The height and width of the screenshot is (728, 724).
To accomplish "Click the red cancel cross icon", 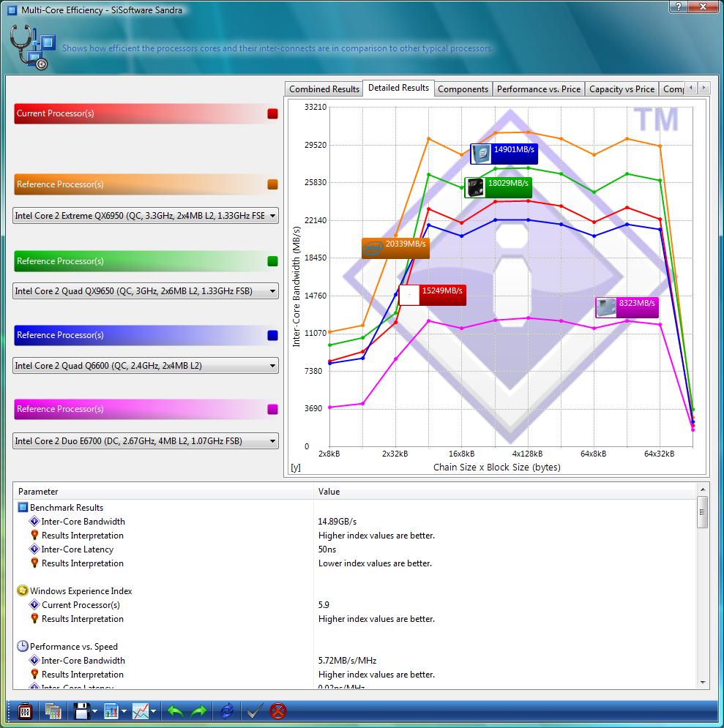I will pos(278,711).
